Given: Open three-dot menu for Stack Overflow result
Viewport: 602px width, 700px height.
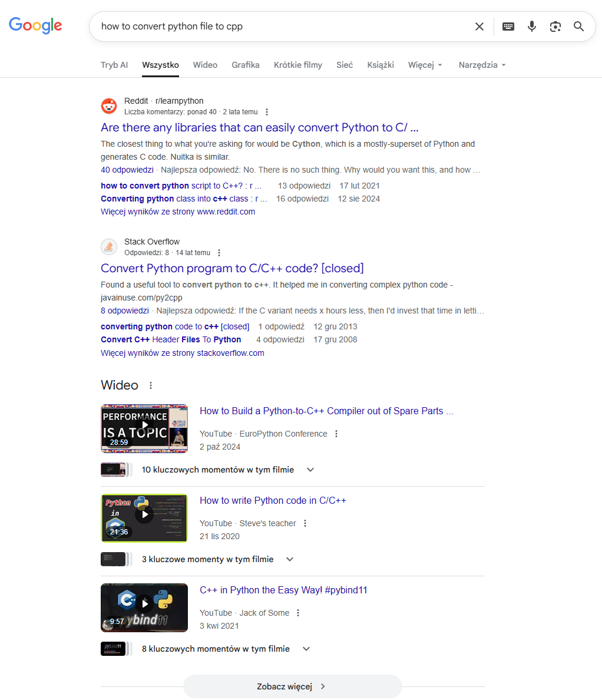Looking at the screenshot, I should [219, 253].
